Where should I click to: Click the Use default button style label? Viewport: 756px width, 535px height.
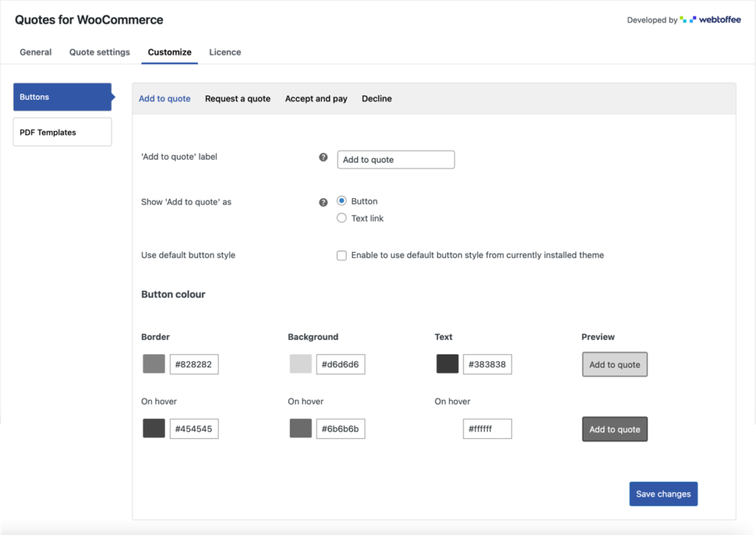tap(188, 255)
